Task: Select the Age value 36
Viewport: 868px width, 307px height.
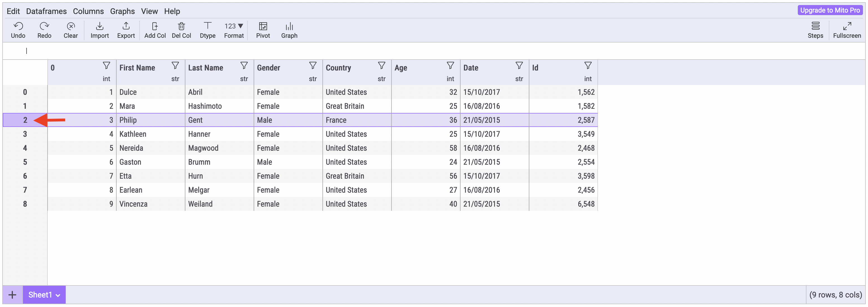Action: point(426,120)
